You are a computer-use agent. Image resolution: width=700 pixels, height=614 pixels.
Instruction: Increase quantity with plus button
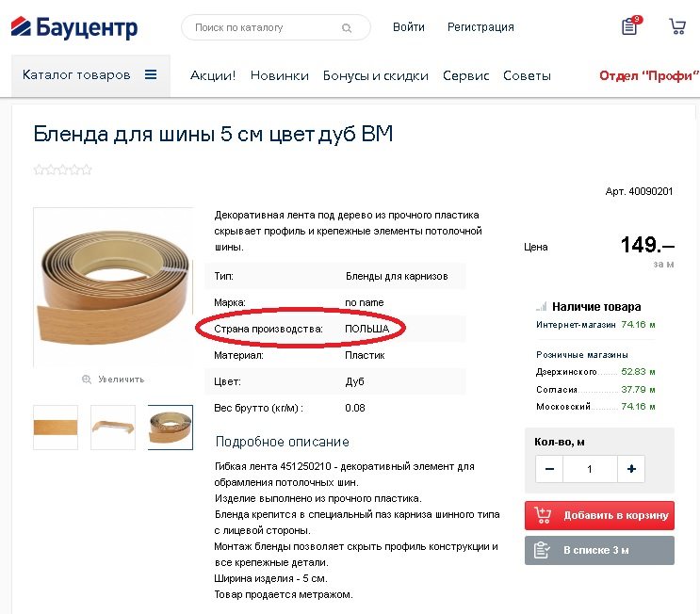[631, 469]
